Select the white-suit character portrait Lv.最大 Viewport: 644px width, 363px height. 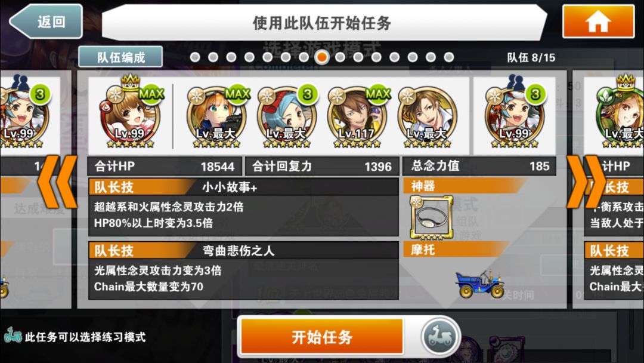(x=427, y=117)
